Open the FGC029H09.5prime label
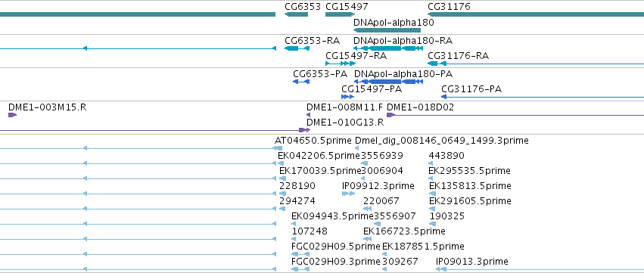 pyautogui.click(x=336, y=247)
